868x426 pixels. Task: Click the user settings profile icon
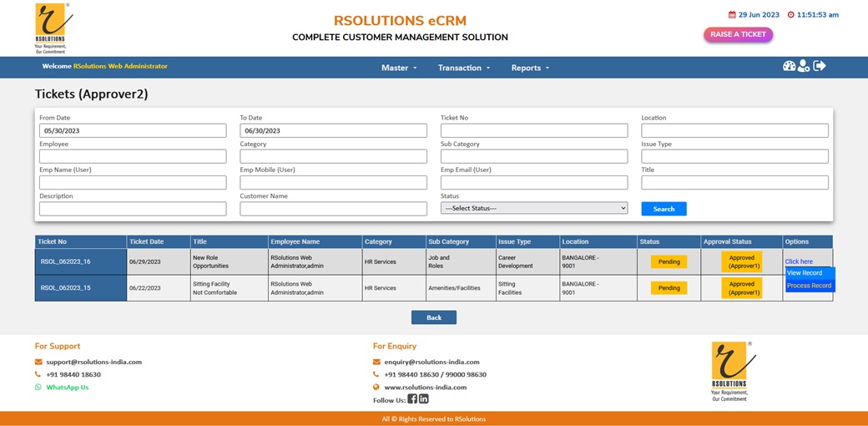click(804, 66)
